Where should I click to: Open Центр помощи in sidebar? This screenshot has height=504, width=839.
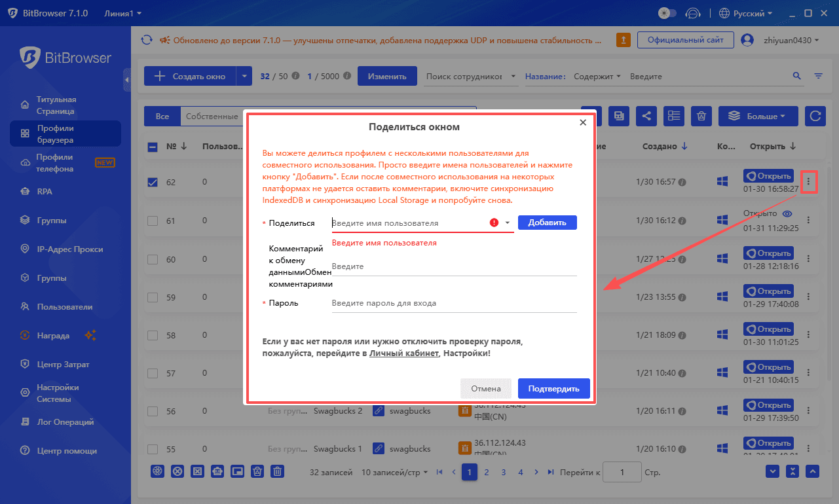tap(65, 451)
